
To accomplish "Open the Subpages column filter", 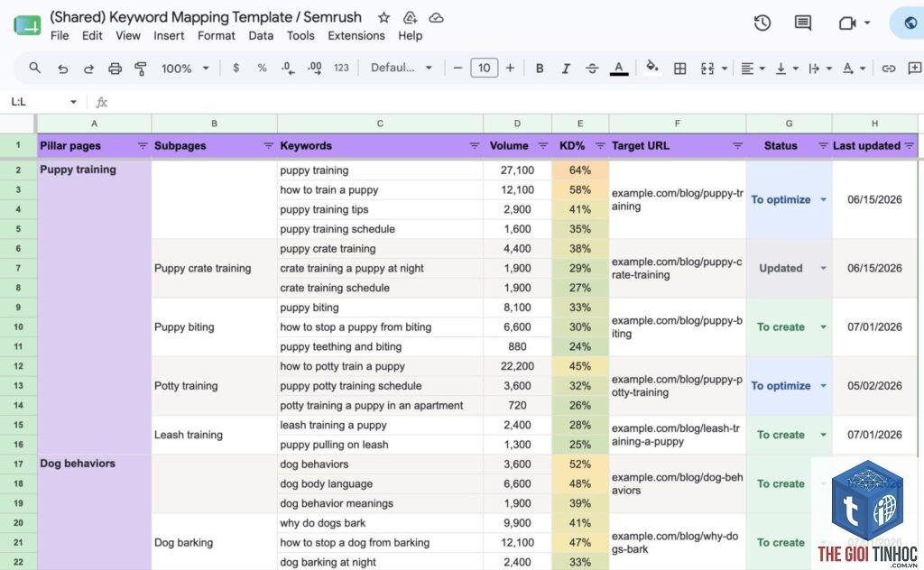I will (x=269, y=145).
